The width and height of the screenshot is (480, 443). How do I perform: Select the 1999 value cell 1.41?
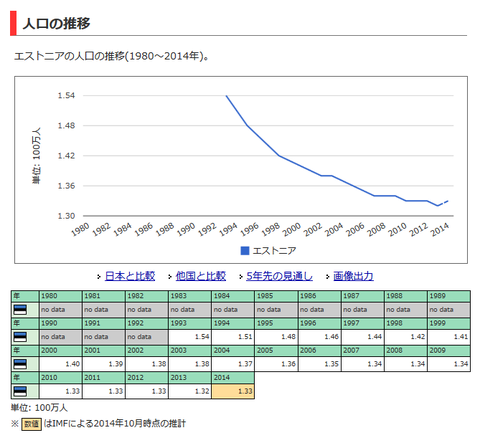(449, 337)
